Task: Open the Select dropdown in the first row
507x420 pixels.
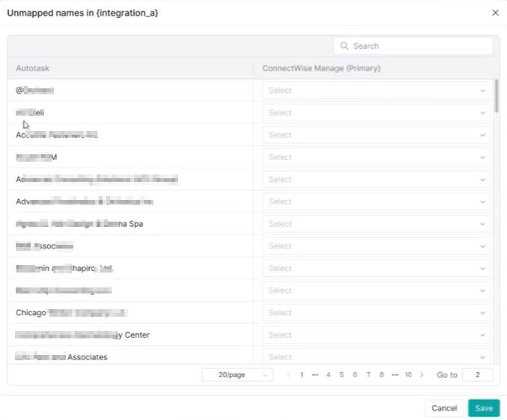Action: 376,91
